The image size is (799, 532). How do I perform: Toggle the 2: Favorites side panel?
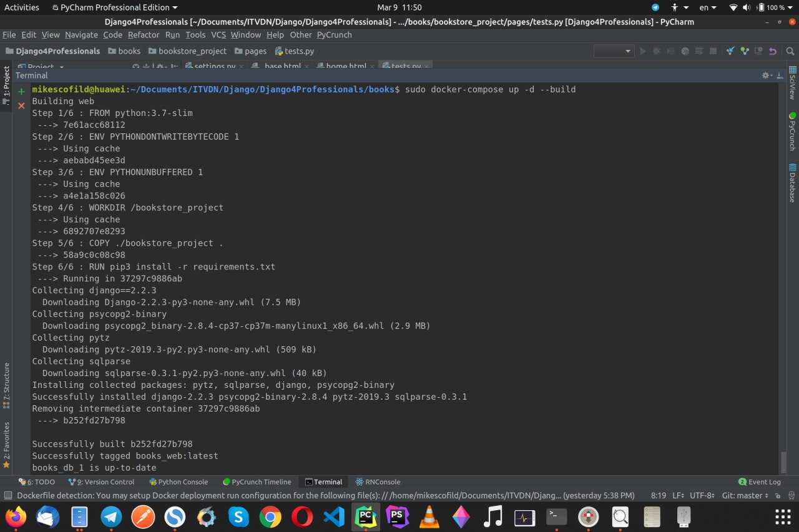coord(6,445)
